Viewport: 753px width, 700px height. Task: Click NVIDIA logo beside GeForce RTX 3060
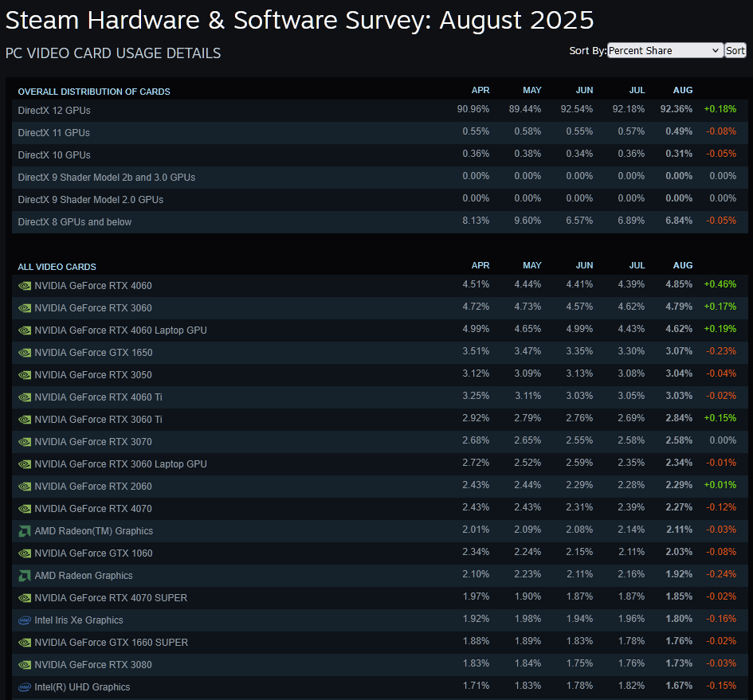point(25,308)
